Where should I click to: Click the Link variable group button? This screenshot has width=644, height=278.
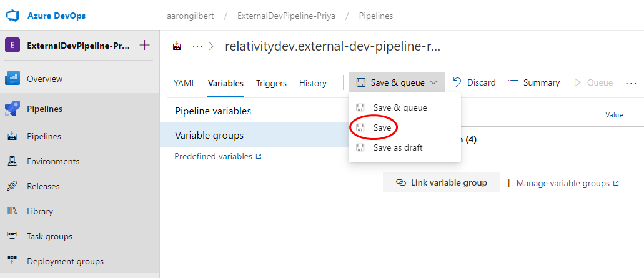[442, 183]
